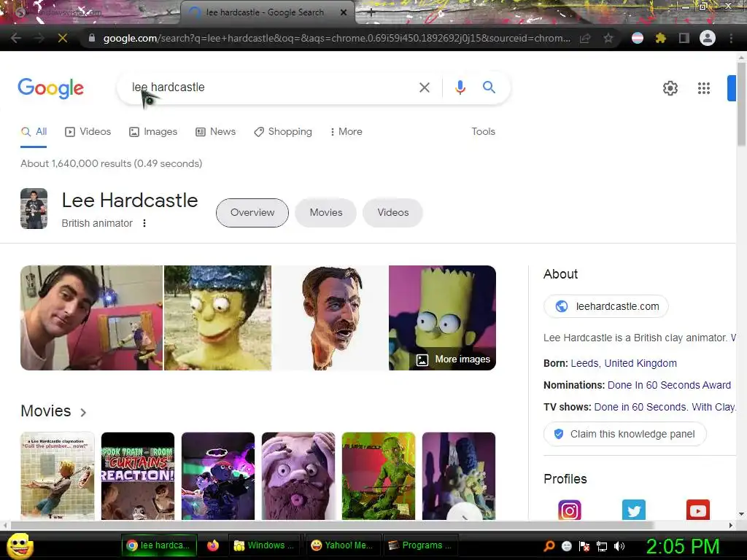This screenshot has height=560, width=747.
Task: Switch to the Shopping search tab
Action: 283,132
